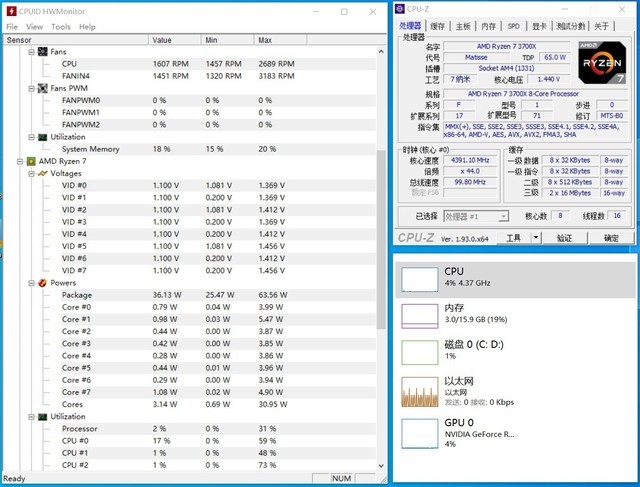Open the Tools menu in HWMonitor

(x=60, y=27)
